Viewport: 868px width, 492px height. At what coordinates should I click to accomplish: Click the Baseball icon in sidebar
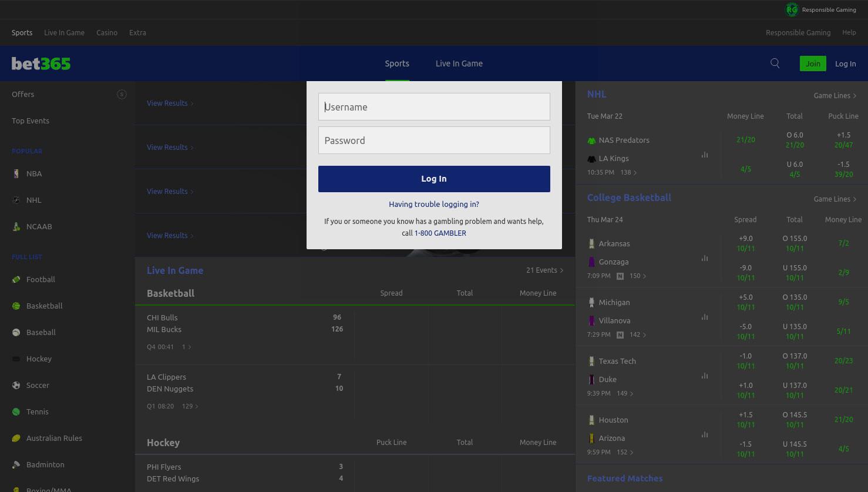tap(16, 332)
